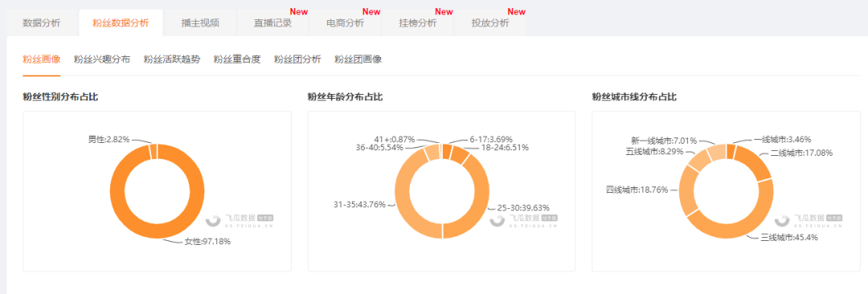This screenshot has height=294, width=868.
Task: Click the 二线城市:17.08% label
Action: tap(801, 153)
